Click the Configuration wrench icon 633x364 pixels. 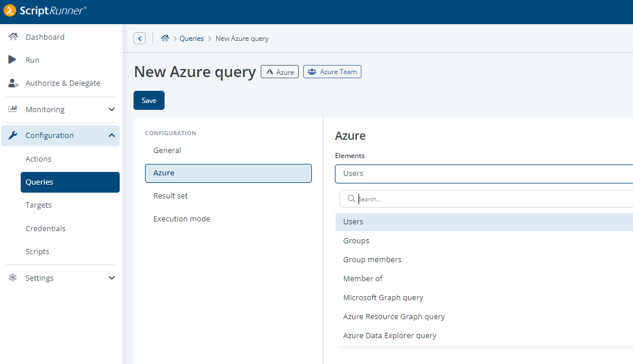(x=13, y=136)
